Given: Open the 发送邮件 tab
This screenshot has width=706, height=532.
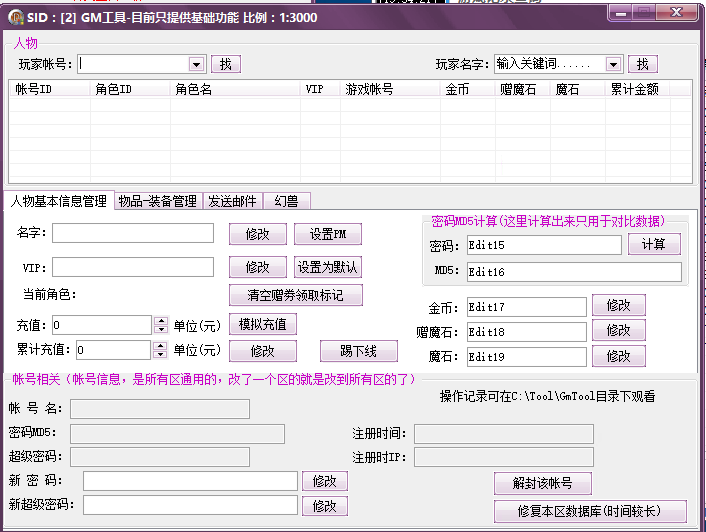Looking at the screenshot, I should tap(232, 201).
